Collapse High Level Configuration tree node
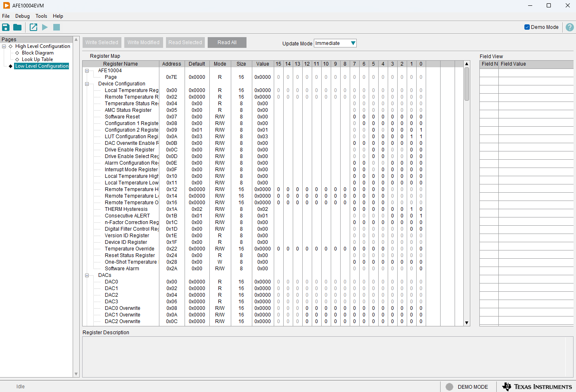This screenshot has width=576, height=392. [4, 46]
